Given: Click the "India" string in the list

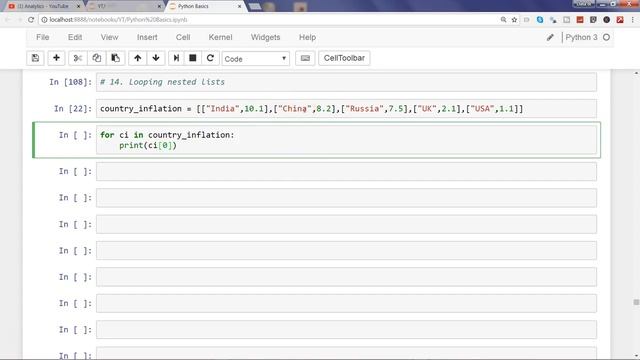Looking at the screenshot, I should pos(222,109).
